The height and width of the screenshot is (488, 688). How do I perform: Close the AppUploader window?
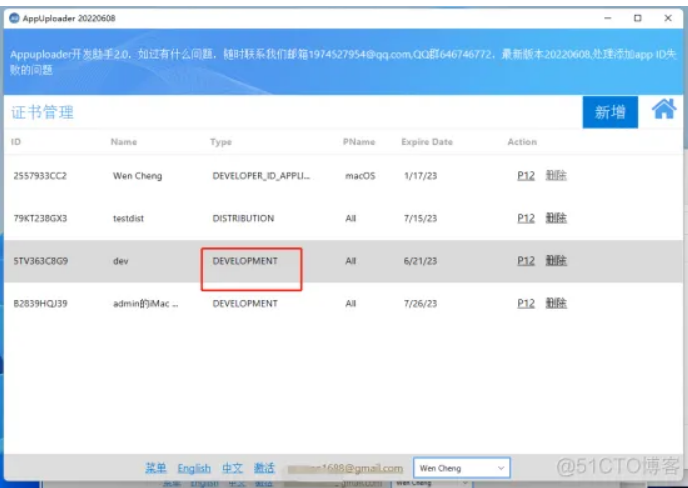(668, 18)
